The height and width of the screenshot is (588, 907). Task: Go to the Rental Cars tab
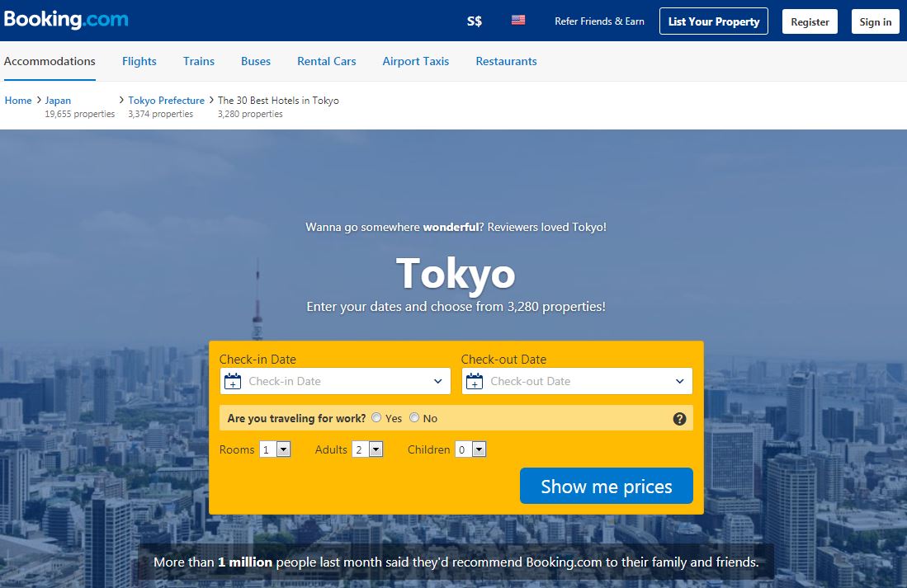coord(327,61)
